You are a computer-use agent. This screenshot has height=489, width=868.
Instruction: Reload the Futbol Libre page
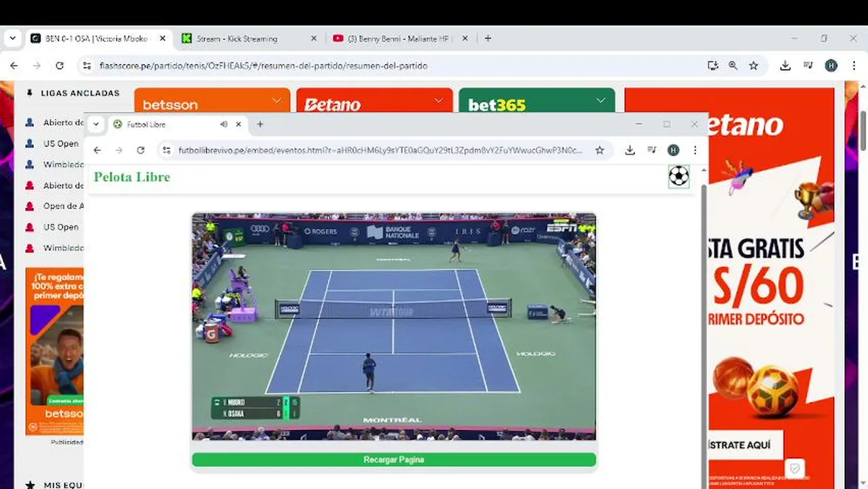(141, 150)
